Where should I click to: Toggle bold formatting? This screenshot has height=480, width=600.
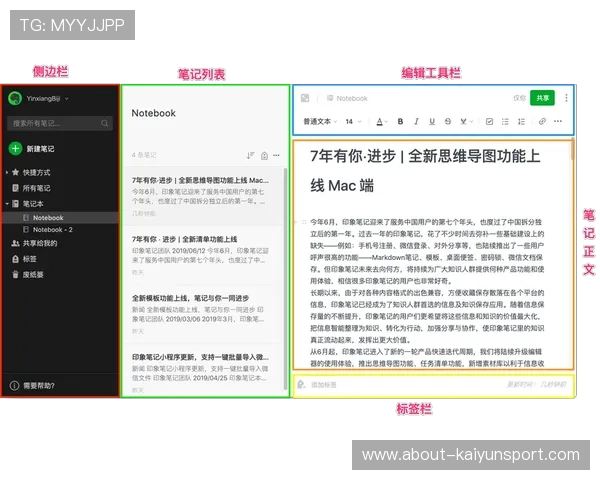click(x=400, y=122)
